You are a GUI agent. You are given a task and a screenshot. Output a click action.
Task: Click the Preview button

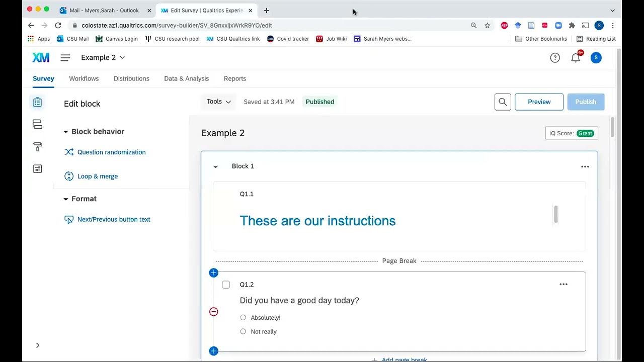539,102
